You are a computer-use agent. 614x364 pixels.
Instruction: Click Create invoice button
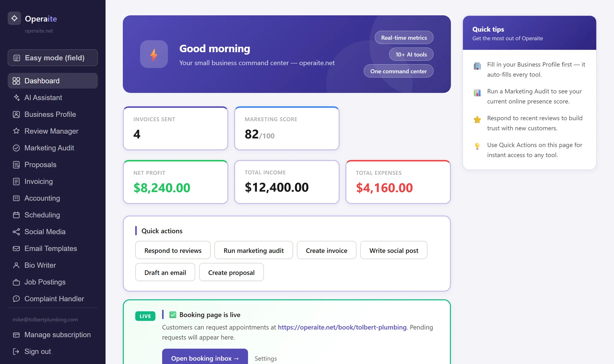(x=326, y=250)
